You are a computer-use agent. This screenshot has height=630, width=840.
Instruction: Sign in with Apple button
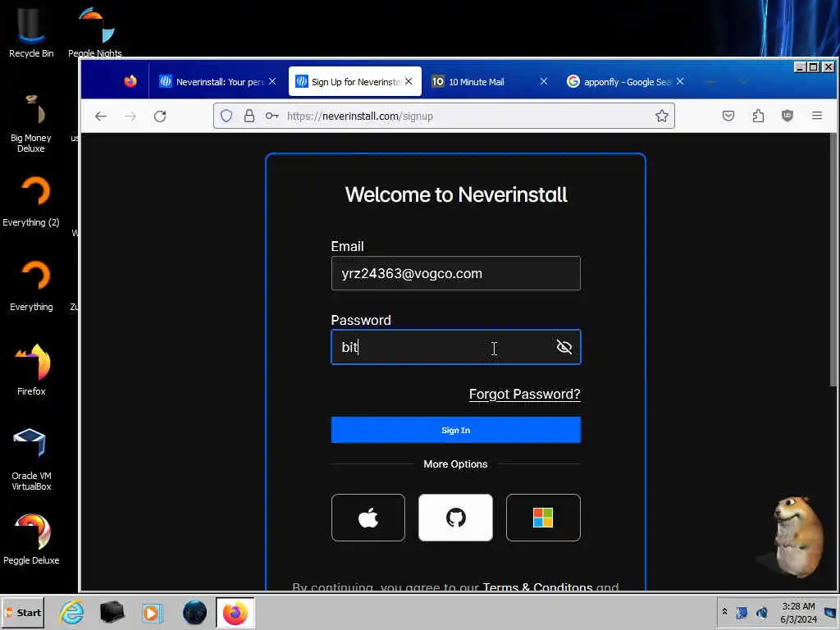coord(368,518)
